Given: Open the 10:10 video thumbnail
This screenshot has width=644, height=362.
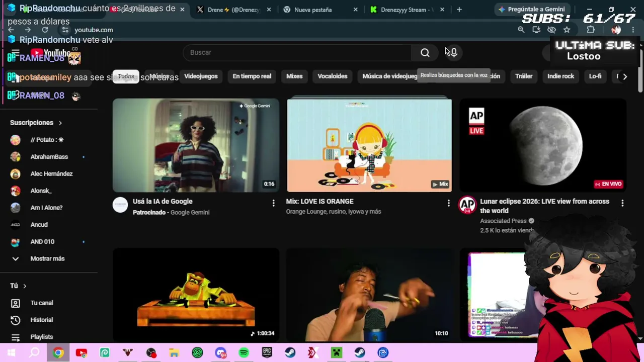Looking at the screenshot, I should point(369,295).
